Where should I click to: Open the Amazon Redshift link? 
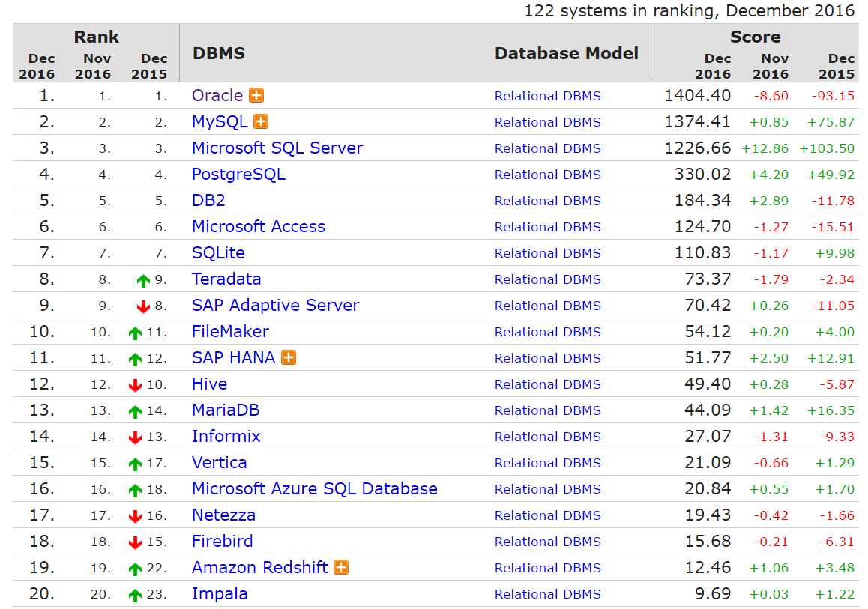coord(259,568)
